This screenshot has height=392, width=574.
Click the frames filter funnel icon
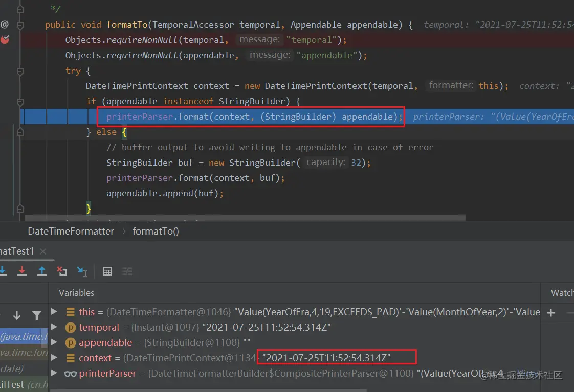point(37,315)
